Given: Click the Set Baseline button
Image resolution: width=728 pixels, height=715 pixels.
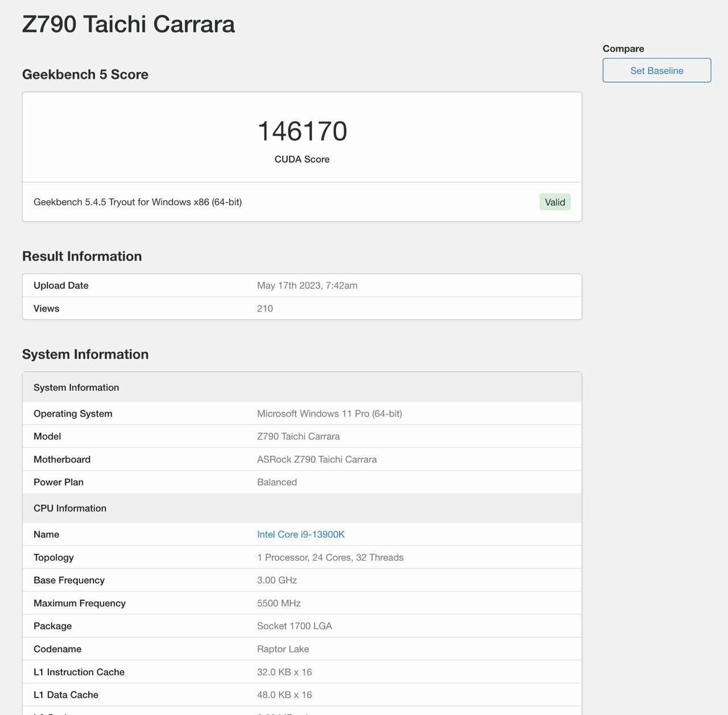Looking at the screenshot, I should click(656, 70).
